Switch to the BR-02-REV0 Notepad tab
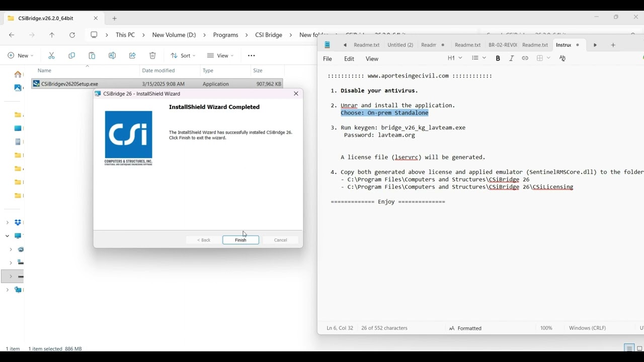 coord(502,45)
